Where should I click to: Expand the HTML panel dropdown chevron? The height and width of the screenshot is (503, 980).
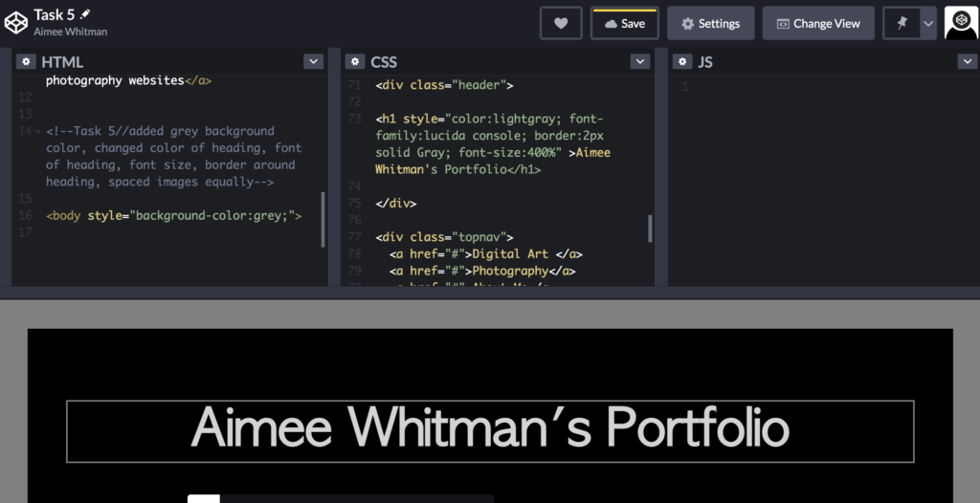[x=313, y=61]
